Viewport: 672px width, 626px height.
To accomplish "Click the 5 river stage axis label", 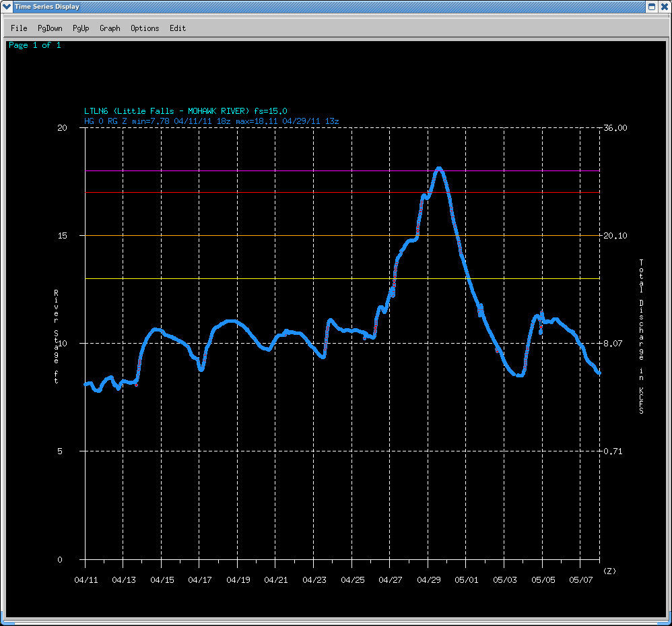I will pos(60,451).
